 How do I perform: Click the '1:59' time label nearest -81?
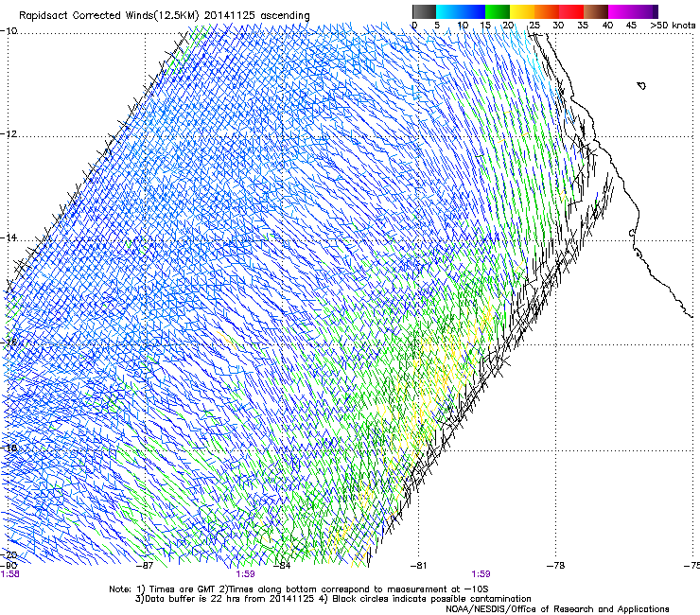pyautogui.click(x=481, y=574)
